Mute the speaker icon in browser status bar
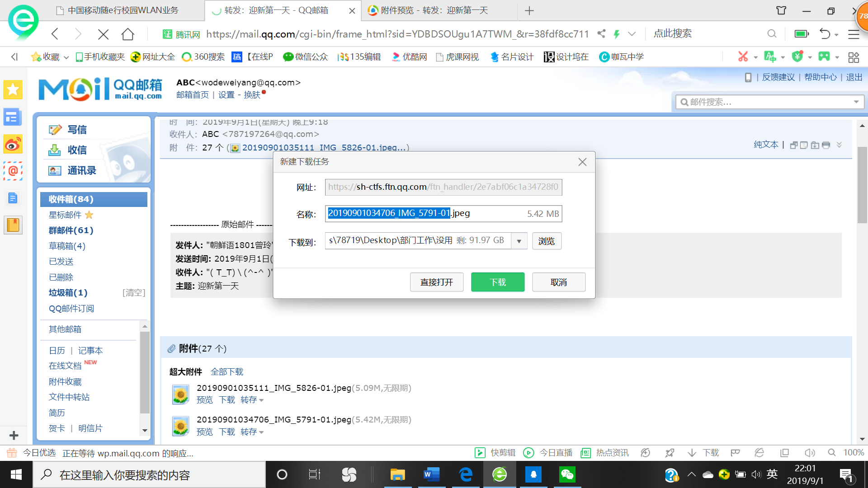868x488 pixels. (x=810, y=453)
